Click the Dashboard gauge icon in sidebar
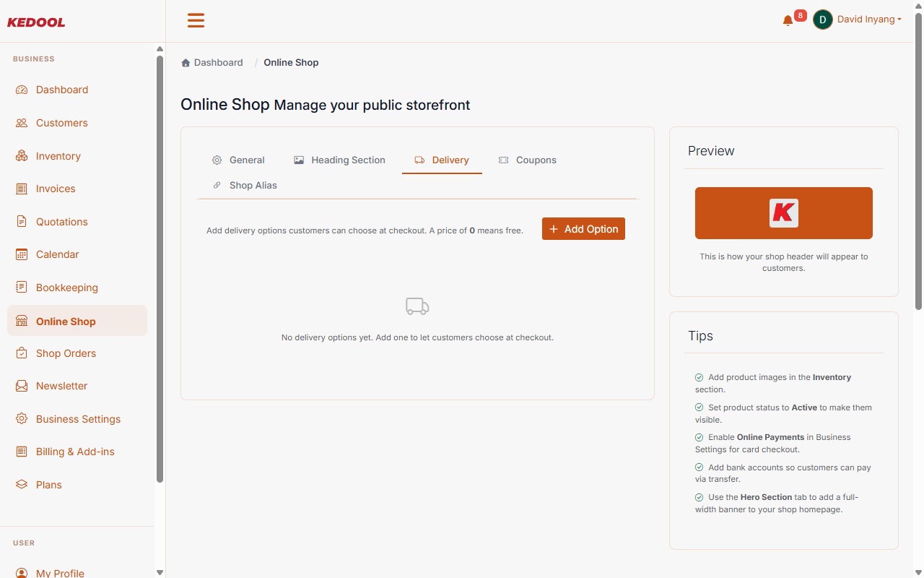 tap(22, 90)
